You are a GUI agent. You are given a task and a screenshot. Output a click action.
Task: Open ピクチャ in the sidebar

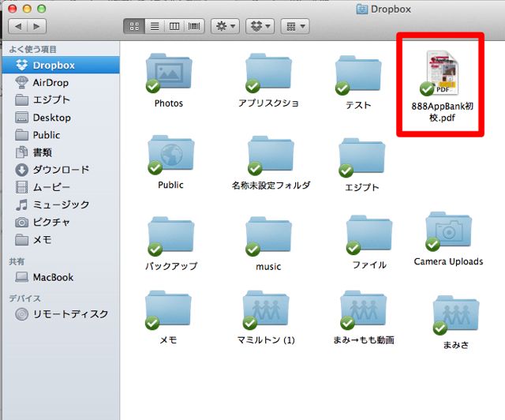61,222
